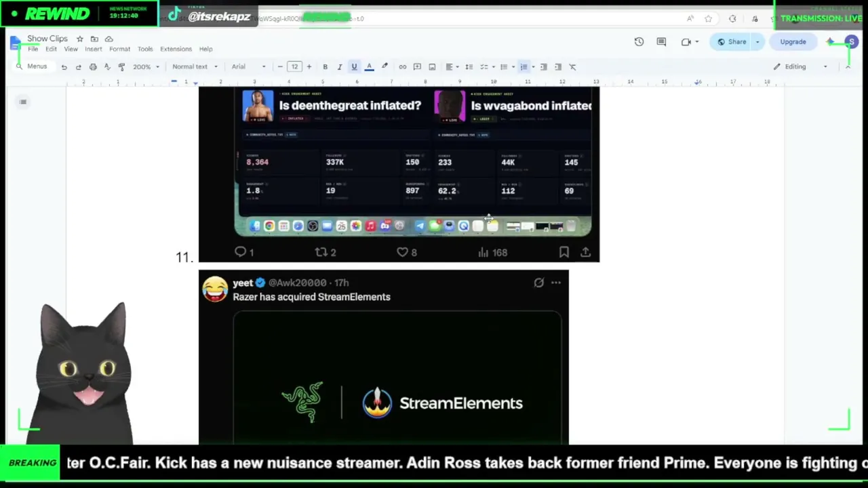Screen dimensions: 868x488
Task: Open version history clock icon
Action: tap(639, 42)
